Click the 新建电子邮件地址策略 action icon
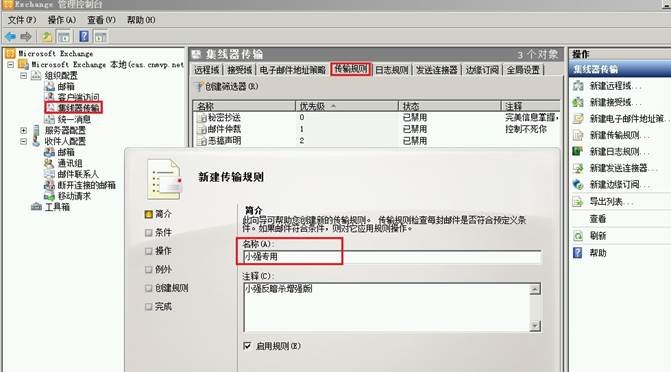671x372 pixels. coord(578,119)
